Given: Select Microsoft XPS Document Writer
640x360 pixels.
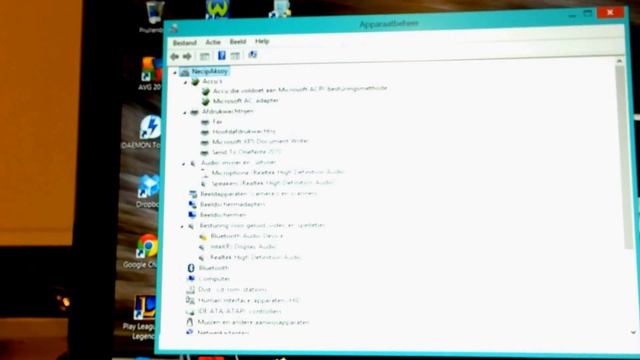Looking at the screenshot, I should [x=260, y=141].
